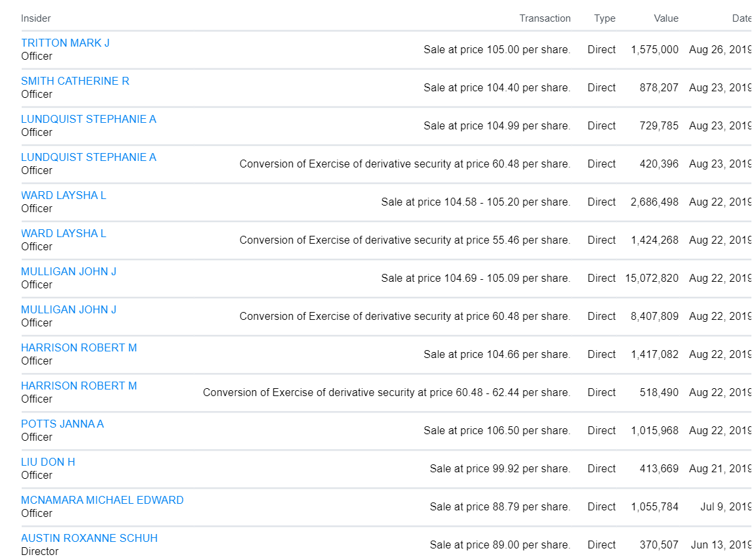Click the SMITH CATHERINE R link

pyautogui.click(x=75, y=81)
